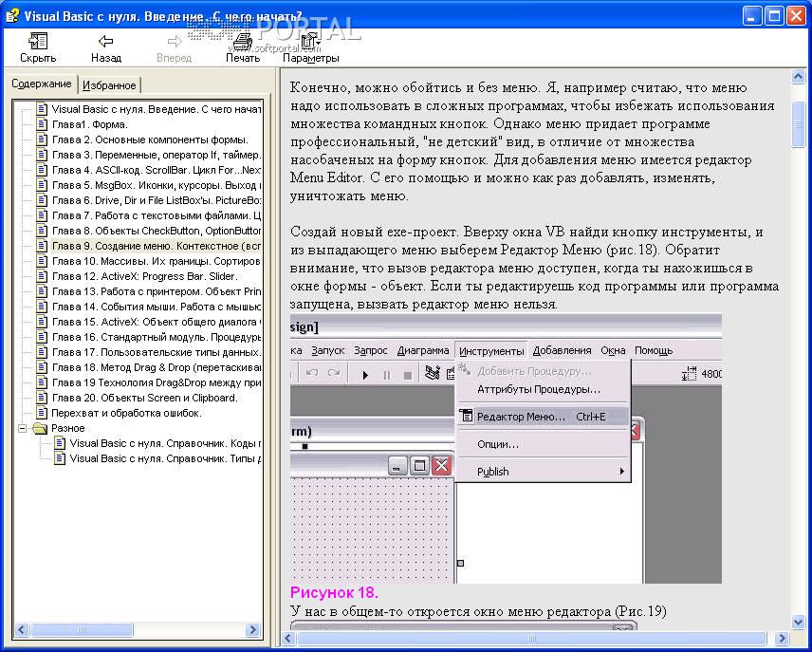Open Глава 10. Массивы topic
This screenshot has width=812, height=652.
pos(156,261)
